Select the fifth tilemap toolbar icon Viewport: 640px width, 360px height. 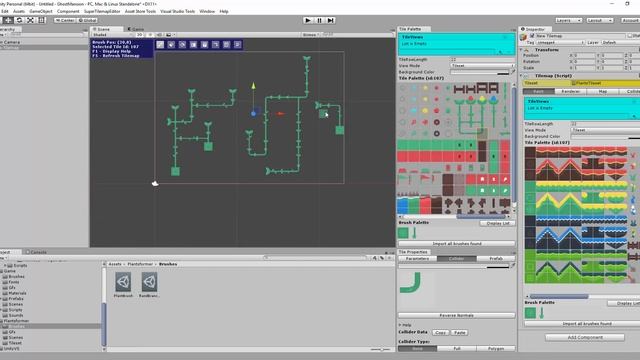pos(204,44)
